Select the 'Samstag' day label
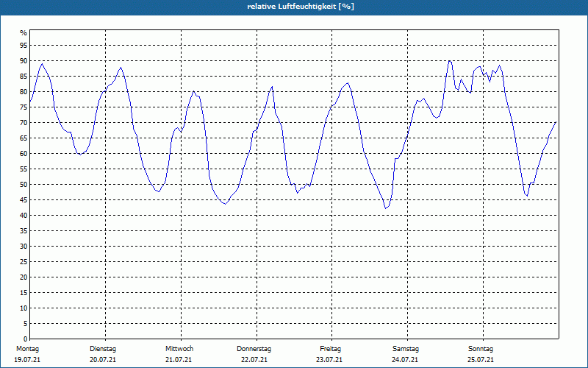 point(406,349)
